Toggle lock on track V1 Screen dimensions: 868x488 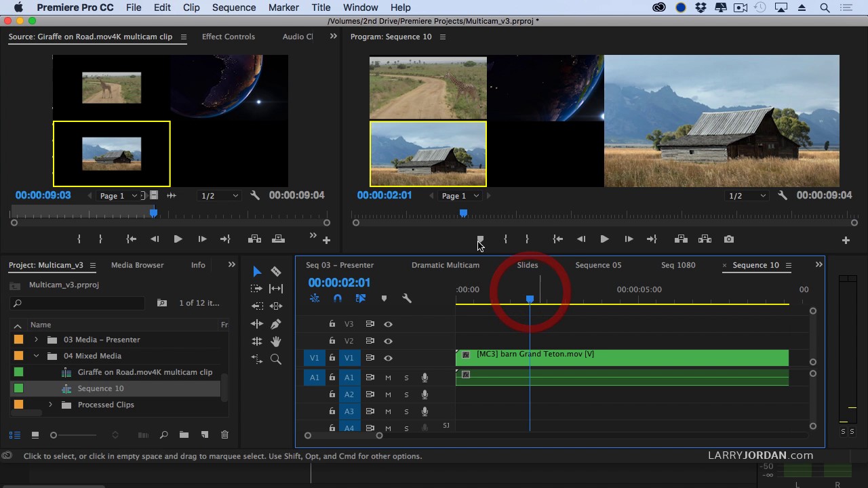click(332, 358)
